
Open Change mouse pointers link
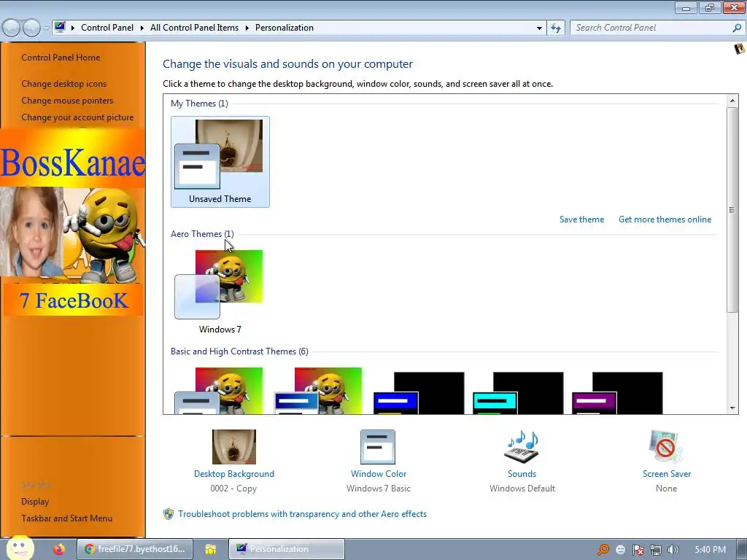click(x=67, y=101)
